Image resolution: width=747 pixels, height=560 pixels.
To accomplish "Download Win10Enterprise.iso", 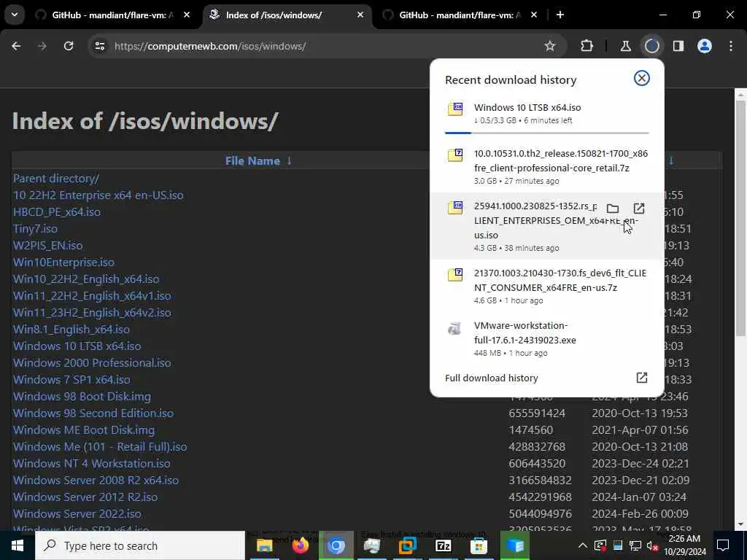I will click(x=63, y=262).
